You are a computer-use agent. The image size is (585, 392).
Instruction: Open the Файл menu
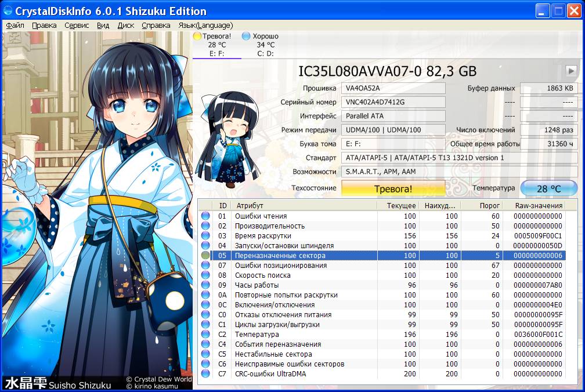pos(15,26)
